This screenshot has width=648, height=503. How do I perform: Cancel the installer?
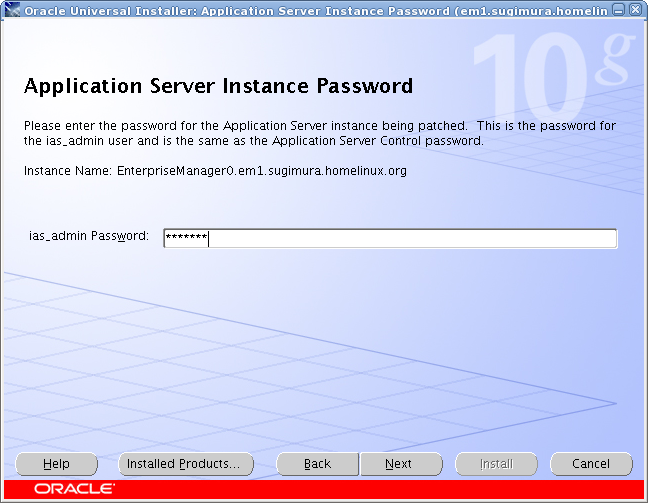coord(591,464)
